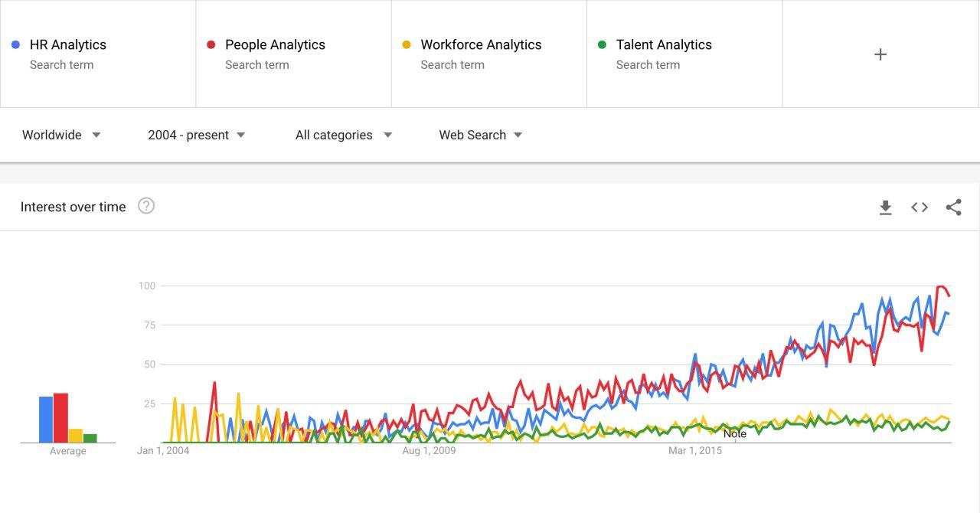Image resolution: width=980 pixels, height=513 pixels.
Task: Open the help icon beside Interest over time
Action: tap(146, 206)
